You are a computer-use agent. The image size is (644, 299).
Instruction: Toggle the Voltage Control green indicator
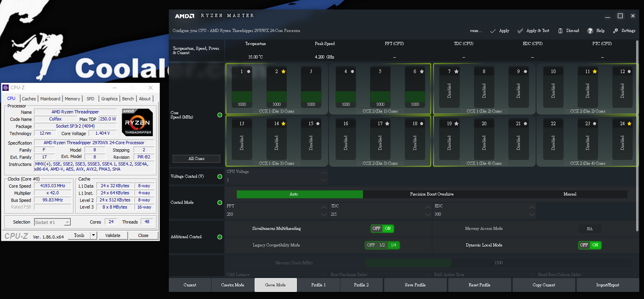coord(220,177)
